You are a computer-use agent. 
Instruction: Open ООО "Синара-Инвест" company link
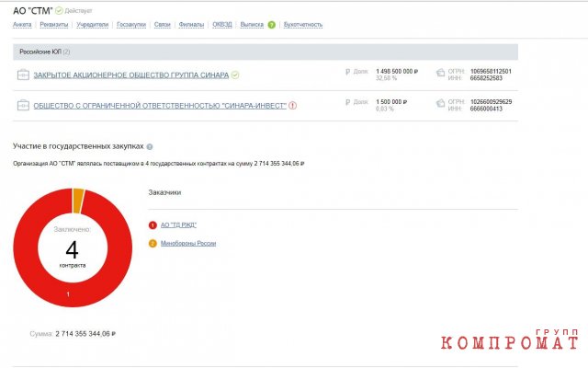[160, 106]
